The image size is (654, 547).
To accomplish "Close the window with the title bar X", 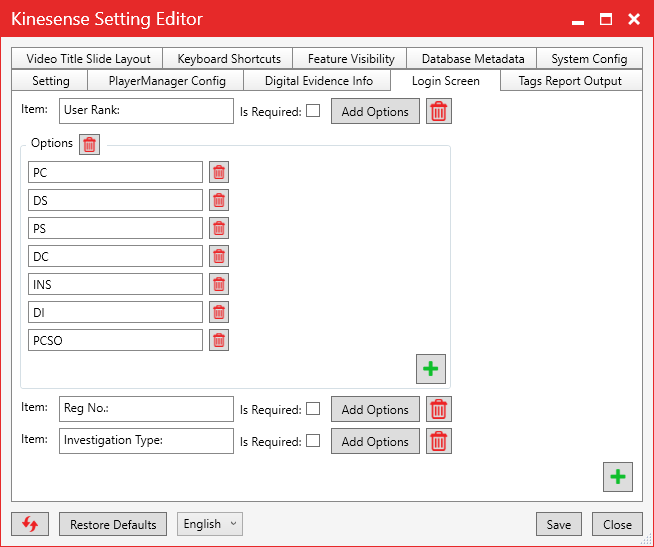I will [634, 19].
